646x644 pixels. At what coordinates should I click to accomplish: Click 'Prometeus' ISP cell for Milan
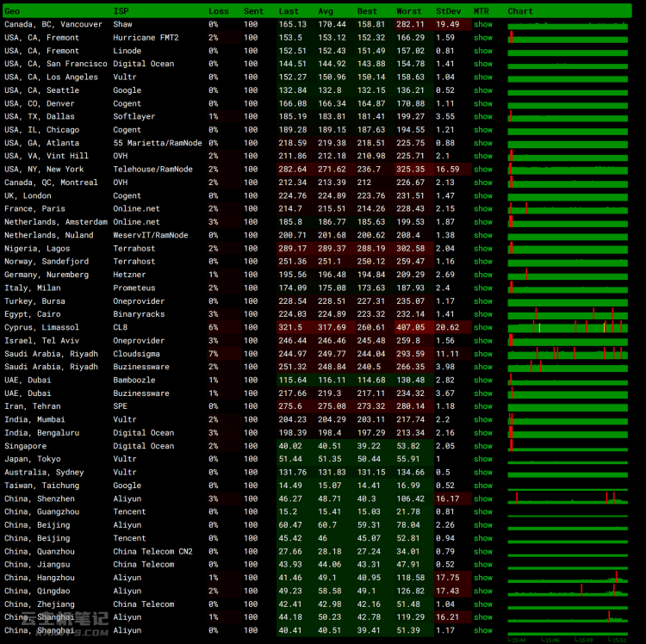[x=134, y=288]
